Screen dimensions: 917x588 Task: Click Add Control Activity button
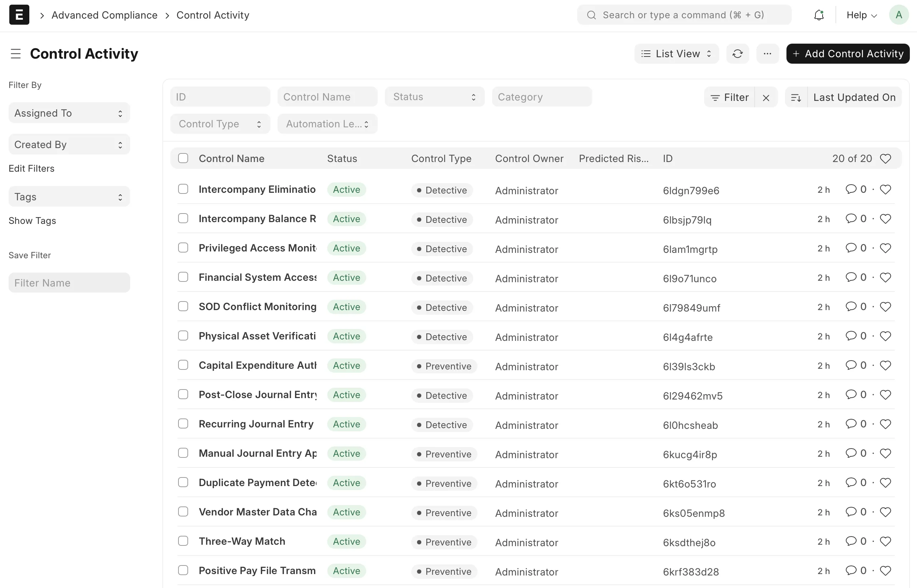[848, 54]
